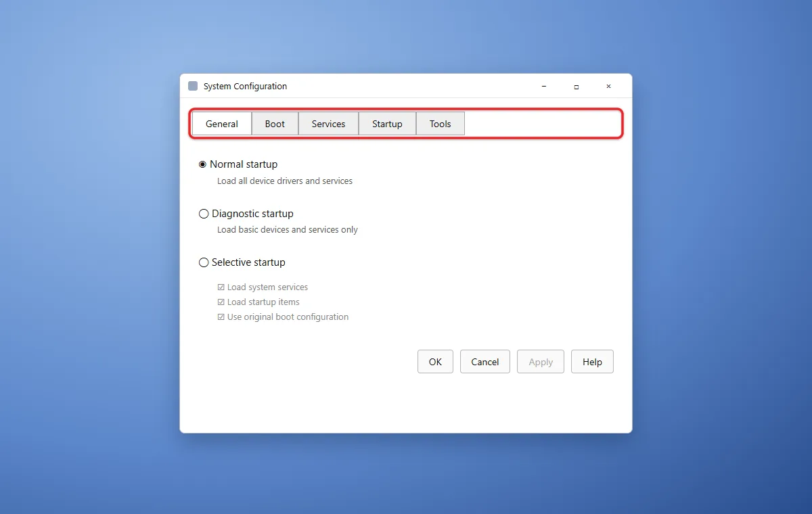Open the Tools tab
This screenshot has height=514, width=812.
point(440,124)
